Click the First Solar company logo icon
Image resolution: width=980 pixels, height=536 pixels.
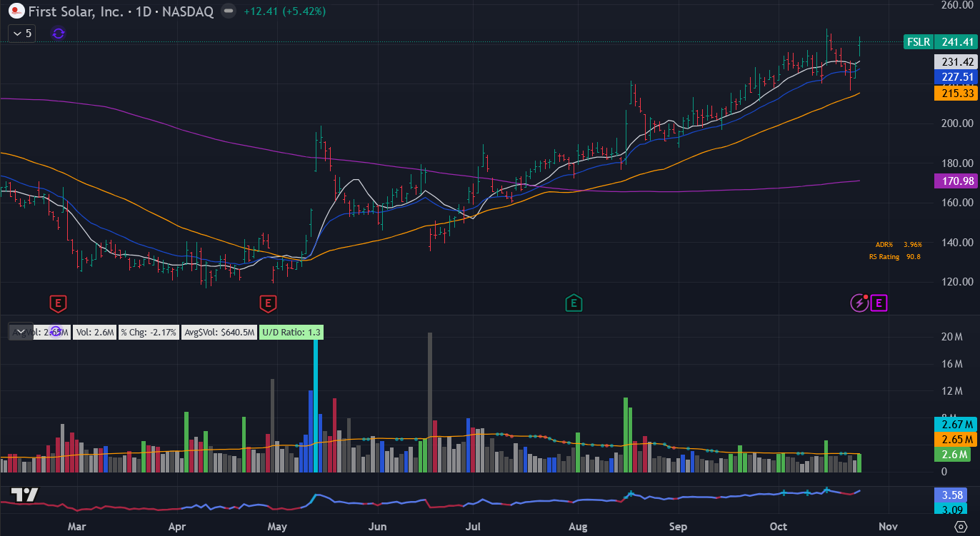pos(14,11)
